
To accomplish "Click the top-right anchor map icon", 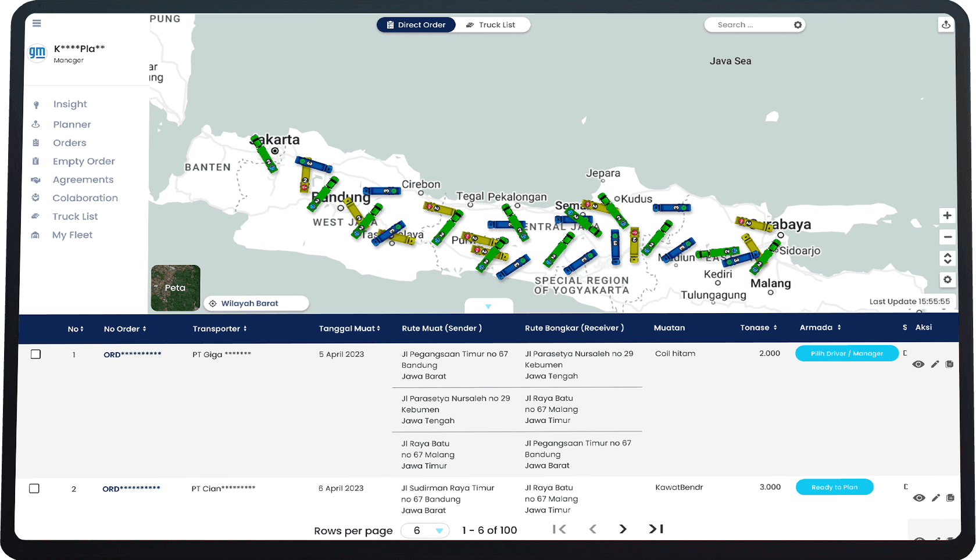I will pyautogui.click(x=946, y=24).
